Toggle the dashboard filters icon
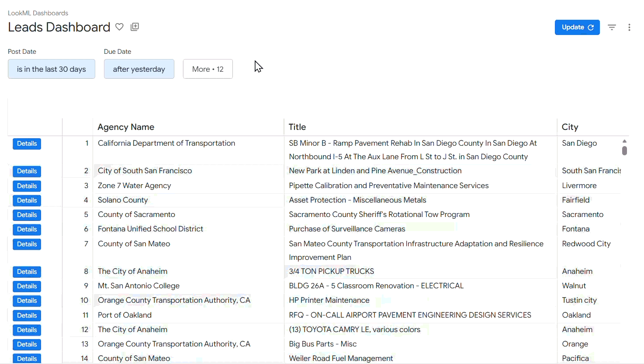 pos(612,27)
